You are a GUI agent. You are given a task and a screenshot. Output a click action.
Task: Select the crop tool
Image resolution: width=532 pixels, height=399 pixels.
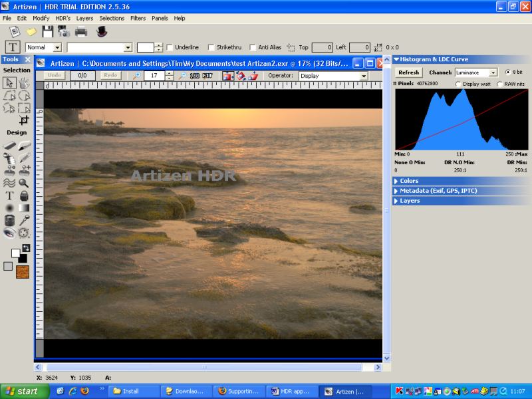point(24,120)
